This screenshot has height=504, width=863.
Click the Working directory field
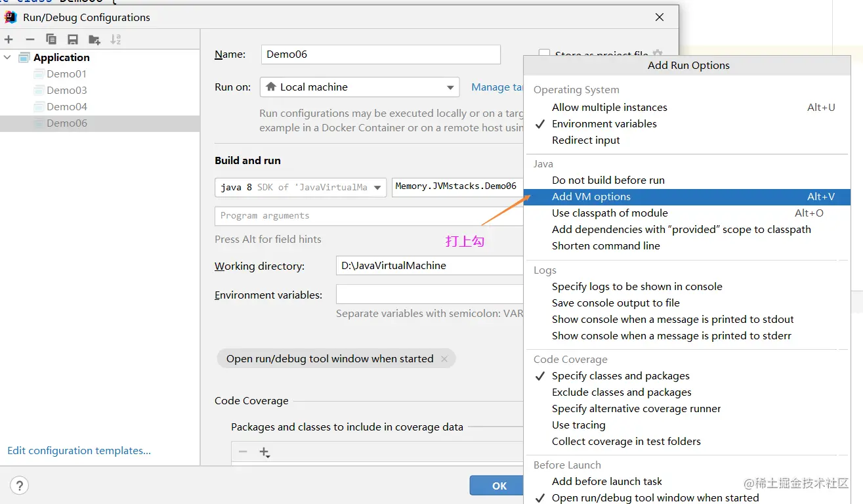pyautogui.click(x=429, y=266)
